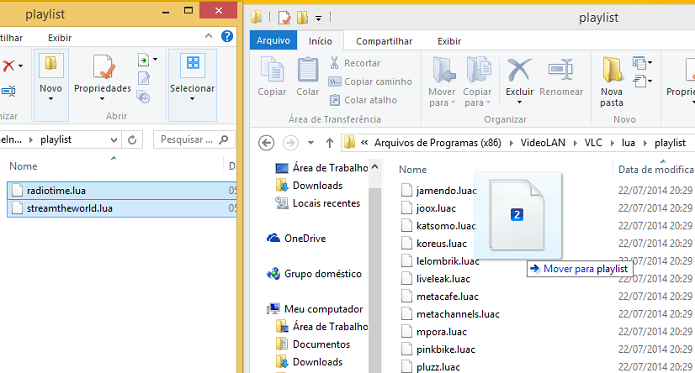Select radiotime.lua in left window

click(122, 190)
